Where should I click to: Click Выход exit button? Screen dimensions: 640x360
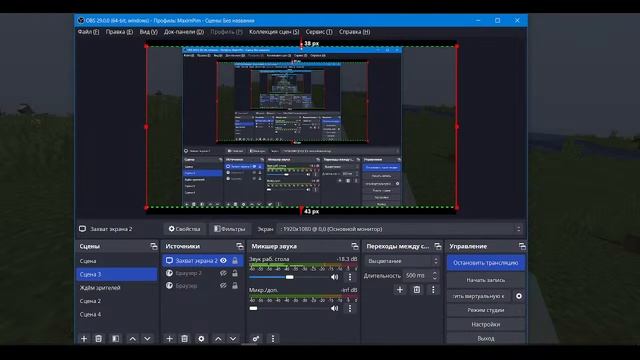coord(486,338)
